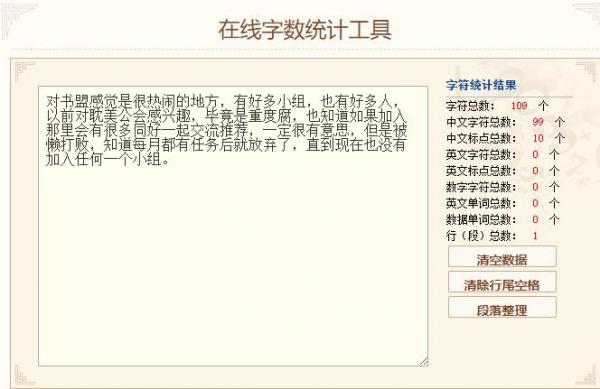Click the 中文字符总数 value 99

[538, 122]
